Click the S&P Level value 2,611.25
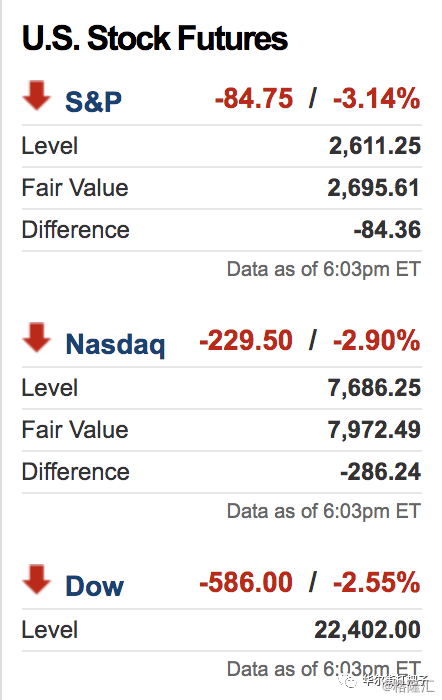Screen dimensions: 442x700 (375, 146)
